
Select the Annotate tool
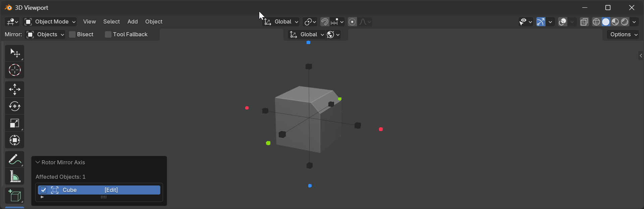tap(14, 159)
